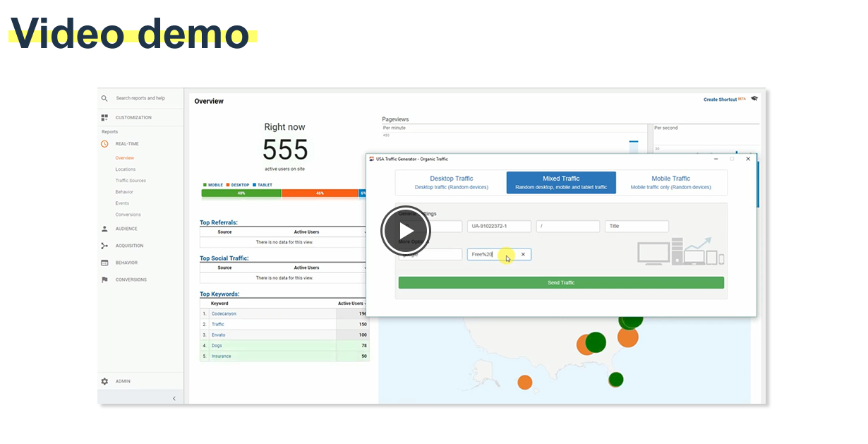The image size is (868, 444).
Task: Open the Dogs keyword link
Action: [217, 345]
